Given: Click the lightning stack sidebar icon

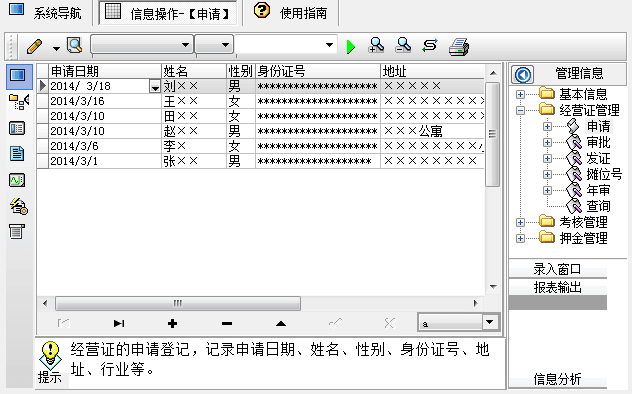Looking at the screenshot, I should [x=19, y=206].
